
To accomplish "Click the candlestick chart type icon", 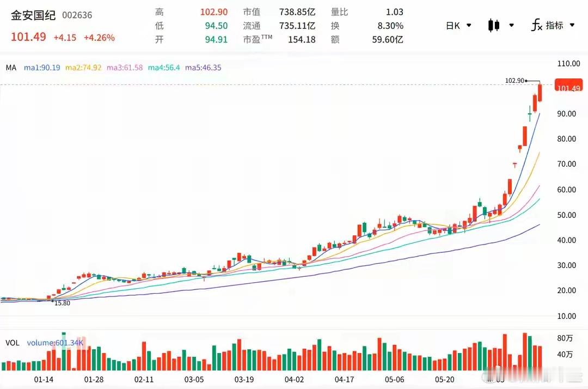I will (494, 26).
